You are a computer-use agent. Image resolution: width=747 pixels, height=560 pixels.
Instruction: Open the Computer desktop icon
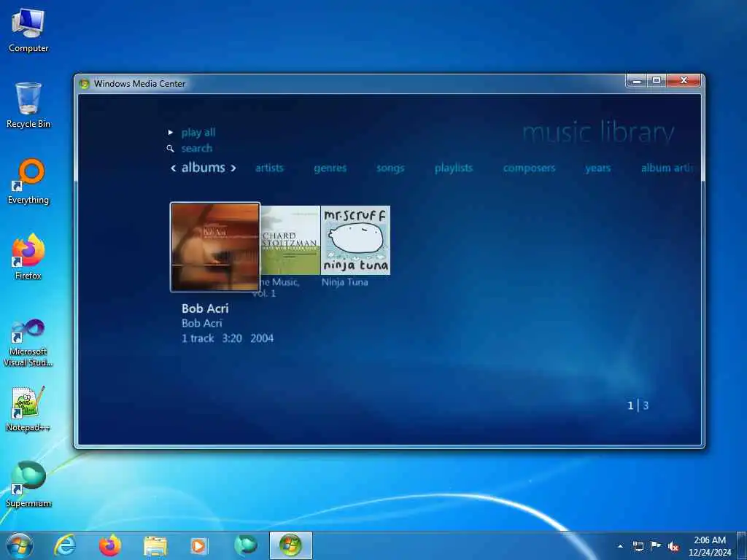28,31
